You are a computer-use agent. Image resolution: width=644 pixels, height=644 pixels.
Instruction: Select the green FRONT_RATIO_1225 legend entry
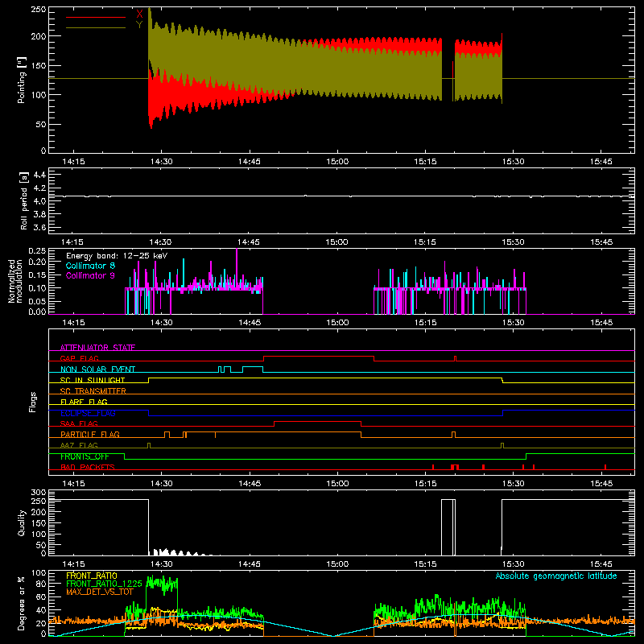point(105,584)
